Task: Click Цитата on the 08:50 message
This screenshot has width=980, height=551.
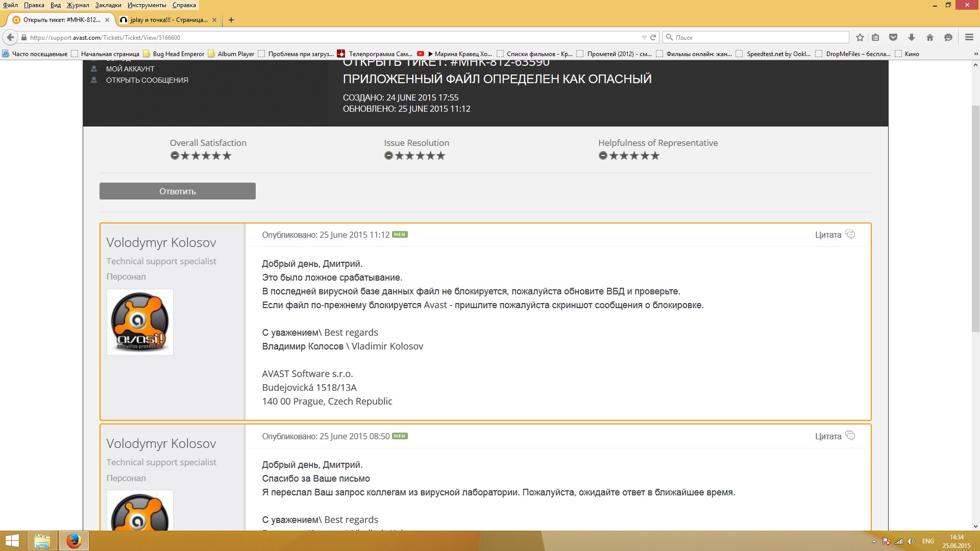Action: pos(835,436)
